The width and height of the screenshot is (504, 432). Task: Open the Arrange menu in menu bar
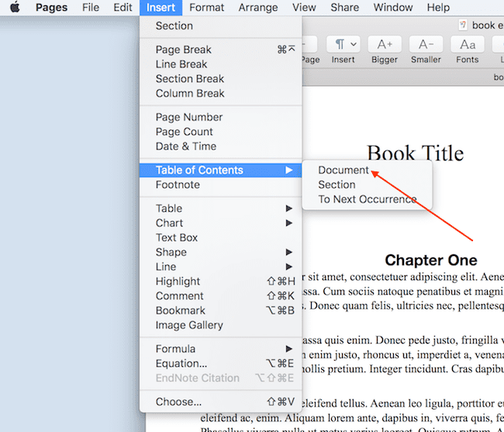pos(258,8)
